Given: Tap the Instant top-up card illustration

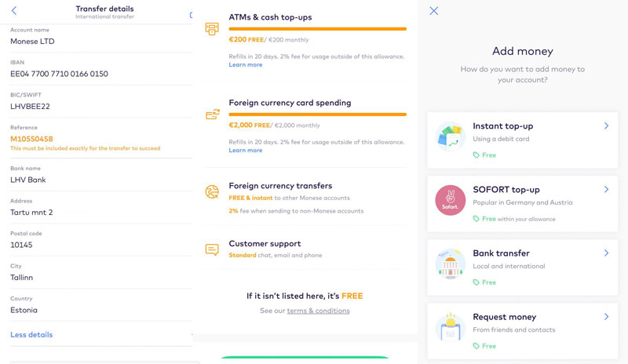Looking at the screenshot, I should point(451,137).
